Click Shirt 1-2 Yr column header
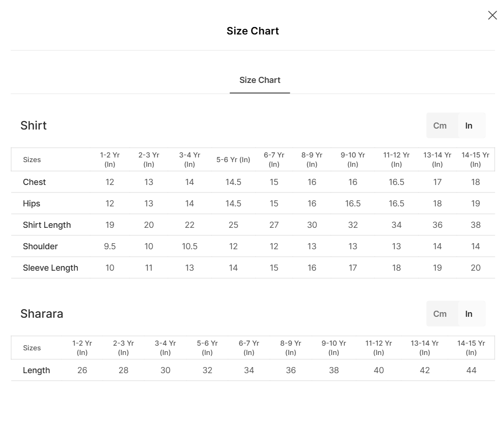This screenshot has width=504, height=430. point(110,159)
